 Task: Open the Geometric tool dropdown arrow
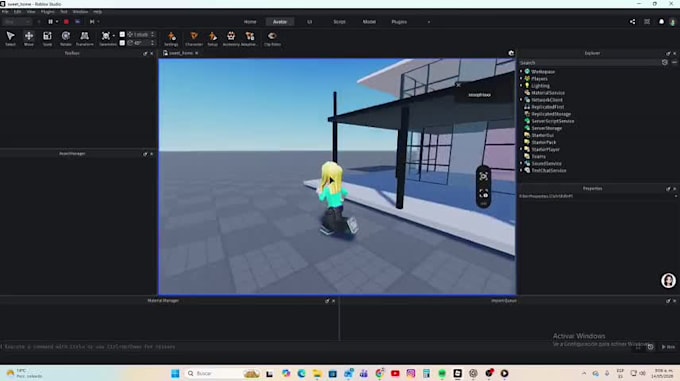click(114, 36)
